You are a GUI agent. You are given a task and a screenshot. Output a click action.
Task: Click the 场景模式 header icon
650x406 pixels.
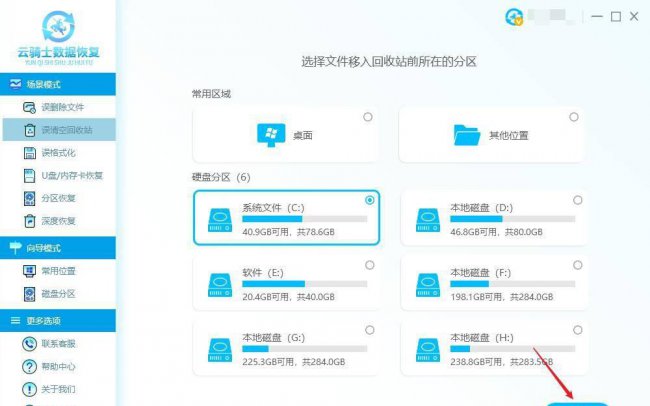click(x=15, y=84)
